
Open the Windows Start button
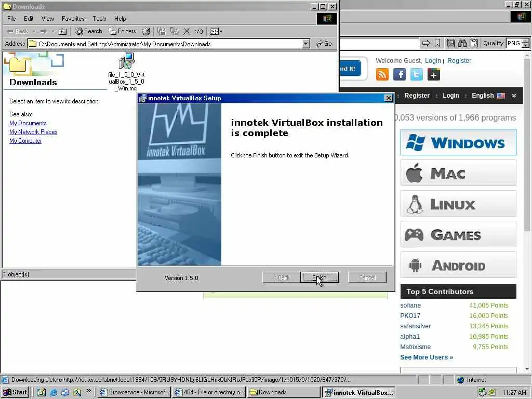15,392
